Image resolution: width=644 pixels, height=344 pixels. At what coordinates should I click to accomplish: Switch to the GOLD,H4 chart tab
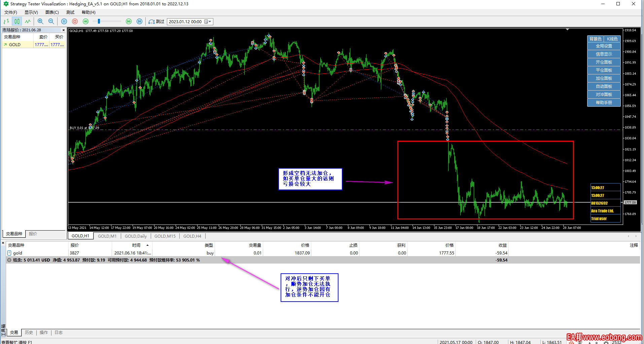[x=192, y=236]
